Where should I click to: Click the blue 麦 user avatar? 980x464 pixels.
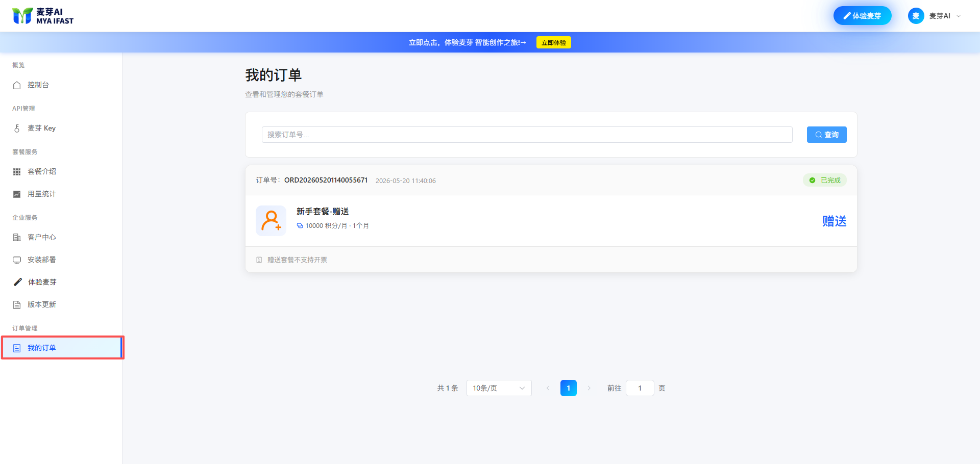tap(916, 16)
